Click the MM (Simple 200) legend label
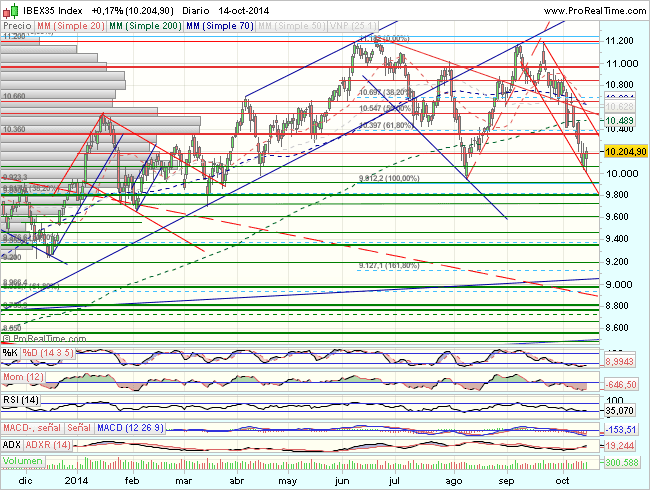Image resolution: width=650 pixels, height=490 pixels. coord(145,26)
